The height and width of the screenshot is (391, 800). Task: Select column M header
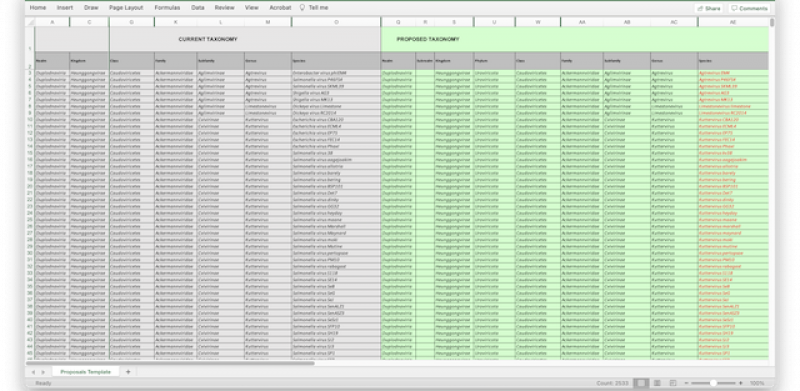pyautogui.click(x=267, y=22)
